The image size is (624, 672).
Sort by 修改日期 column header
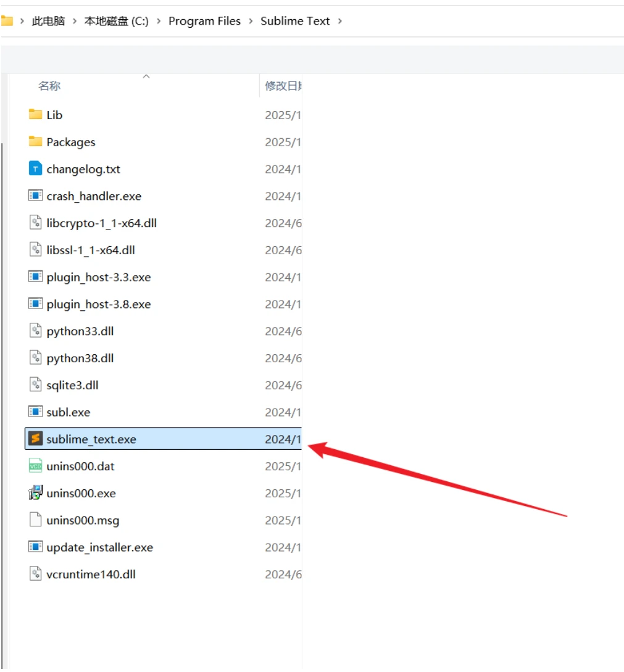point(283,86)
